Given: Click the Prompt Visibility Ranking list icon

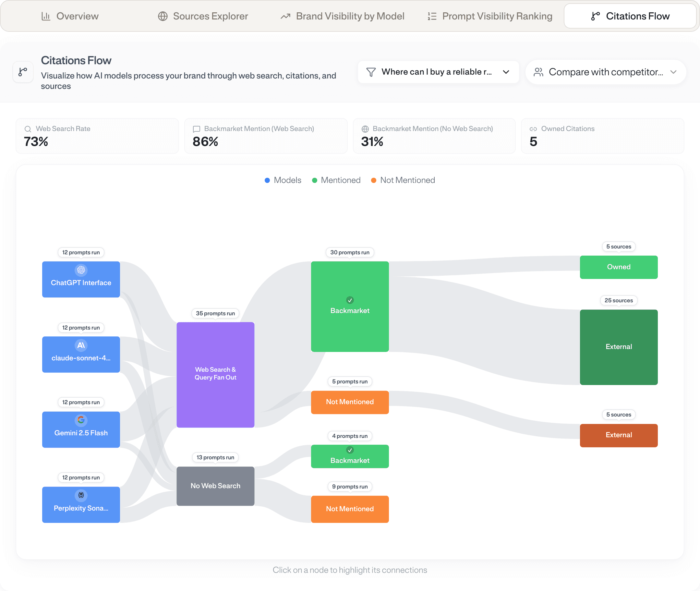Looking at the screenshot, I should pos(432,16).
